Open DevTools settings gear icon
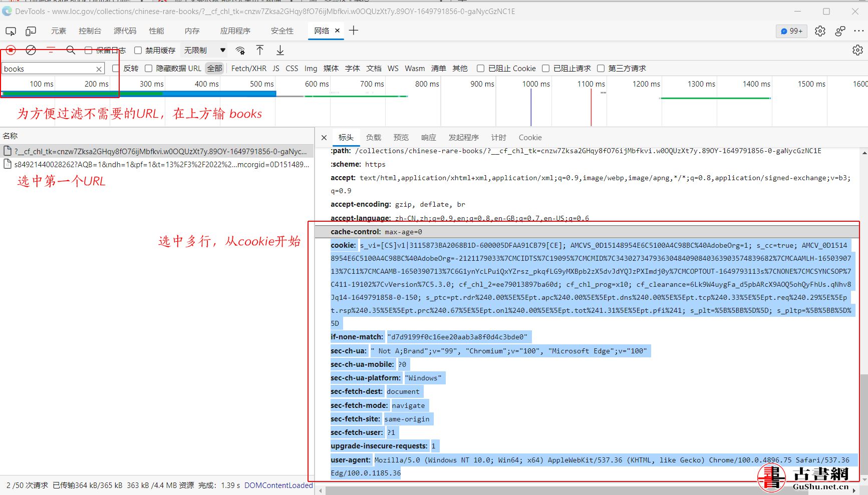This screenshot has width=868, height=495. click(x=820, y=31)
